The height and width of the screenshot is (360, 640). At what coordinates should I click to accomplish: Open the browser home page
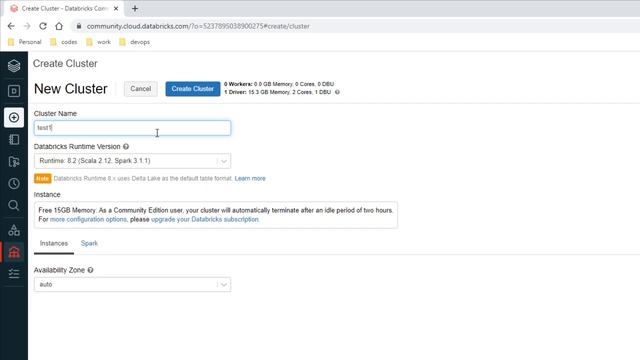tap(59, 26)
